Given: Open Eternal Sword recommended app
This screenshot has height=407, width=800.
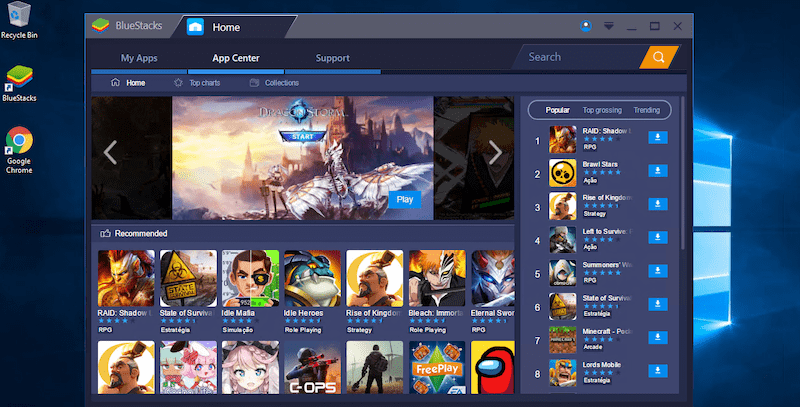Looking at the screenshot, I should coord(492,278).
